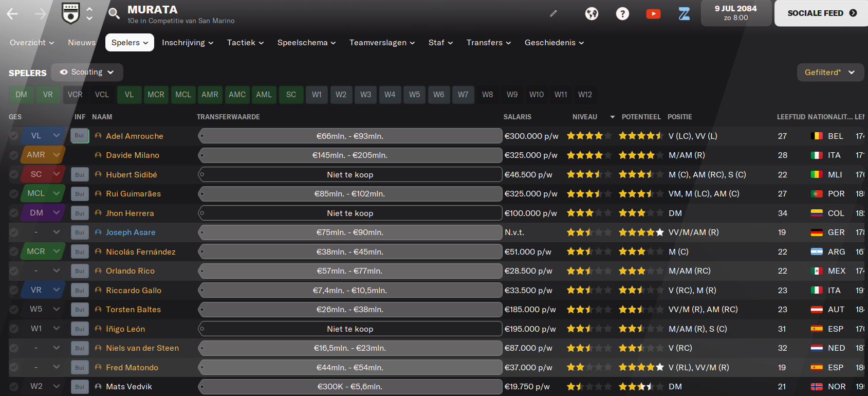
Task: Go forward with the right arrow
Action: click(x=40, y=14)
